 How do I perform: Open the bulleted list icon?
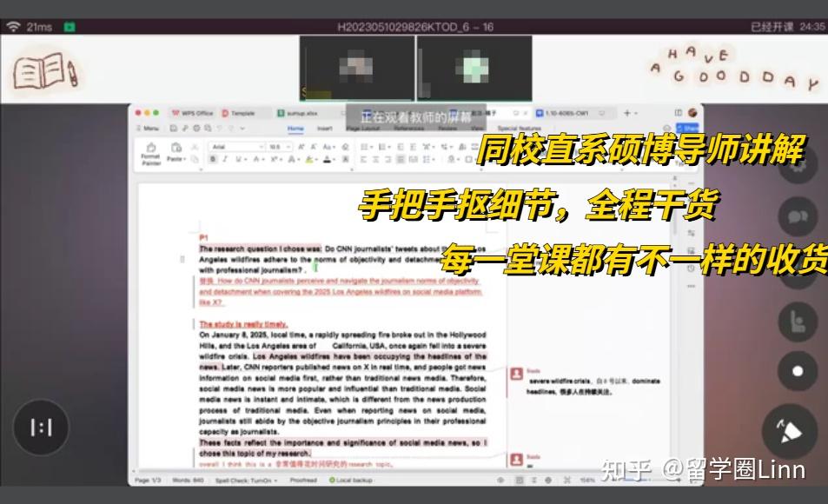point(365,146)
